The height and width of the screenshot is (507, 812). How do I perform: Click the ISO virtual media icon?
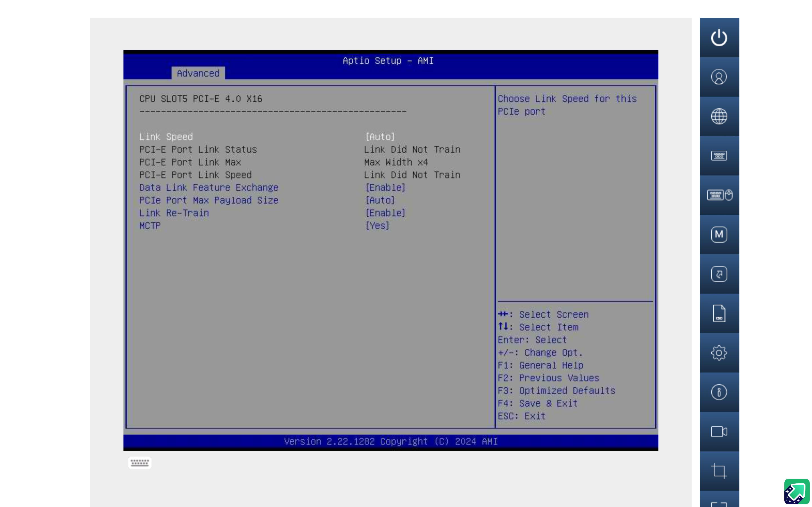tap(719, 313)
